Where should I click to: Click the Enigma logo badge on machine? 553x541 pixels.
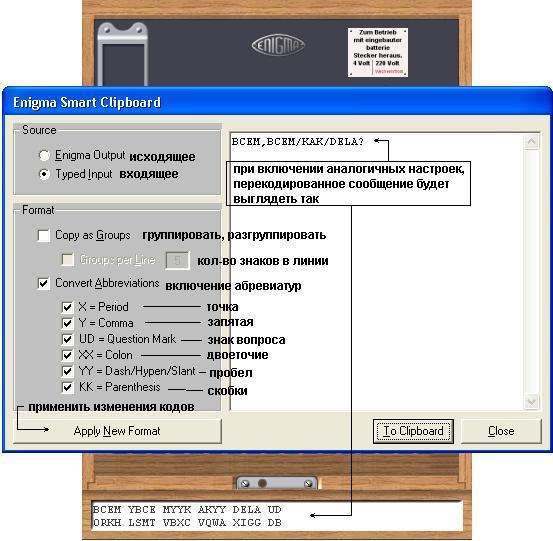tap(278, 45)
